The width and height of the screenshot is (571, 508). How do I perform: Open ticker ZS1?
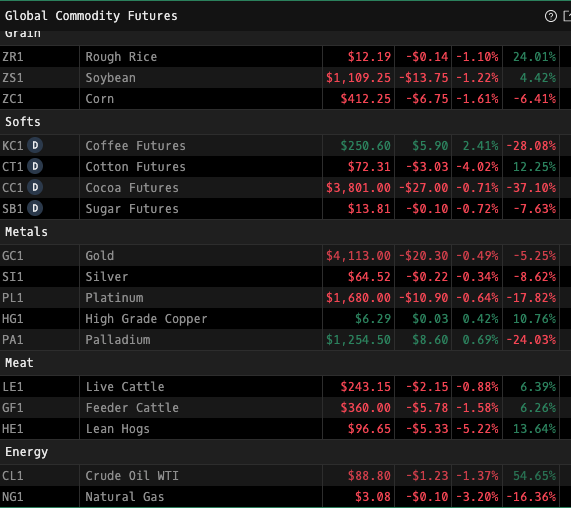click(13, 78)
